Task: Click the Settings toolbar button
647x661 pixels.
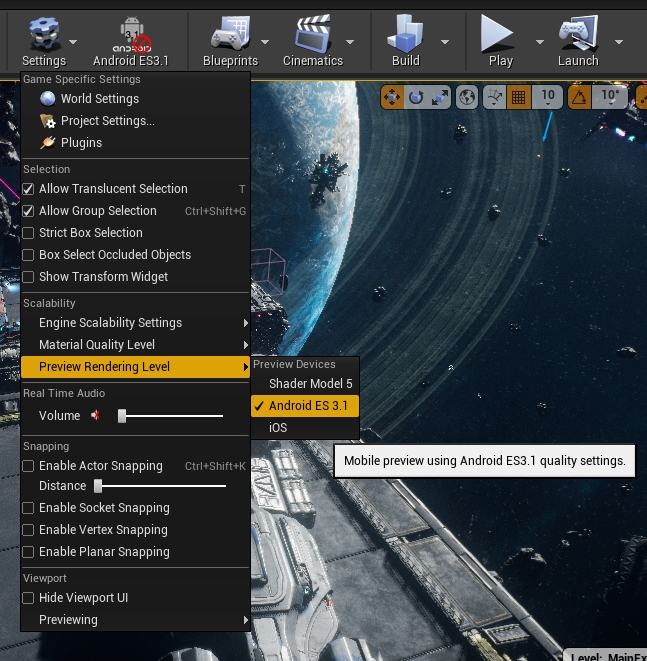Action: click(43, 40)
